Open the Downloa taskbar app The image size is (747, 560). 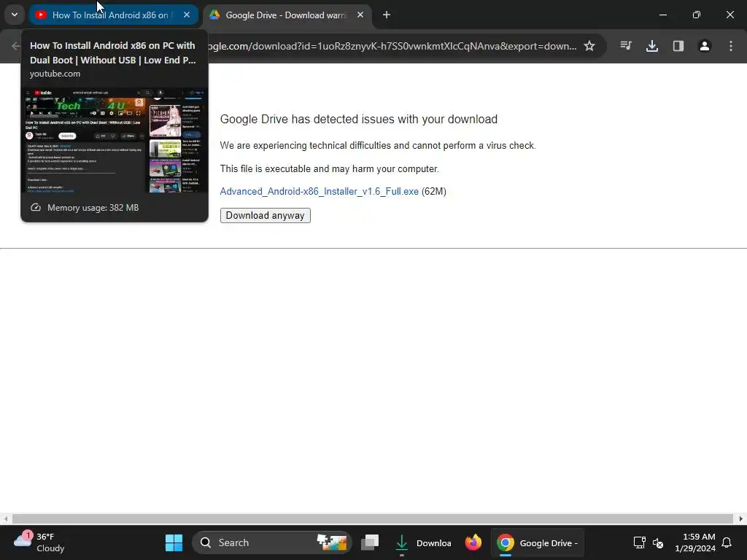click(423, 542)
